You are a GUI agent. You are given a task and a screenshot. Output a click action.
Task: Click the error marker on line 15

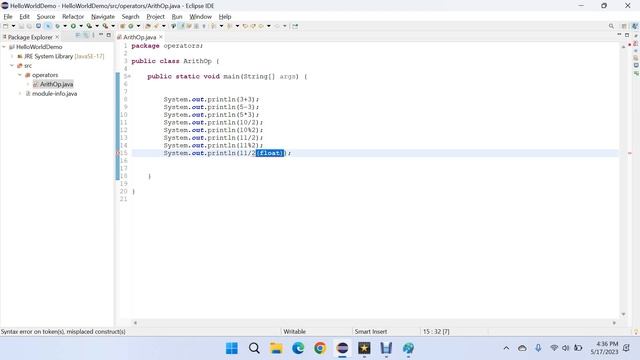click(x=118, y=153)
